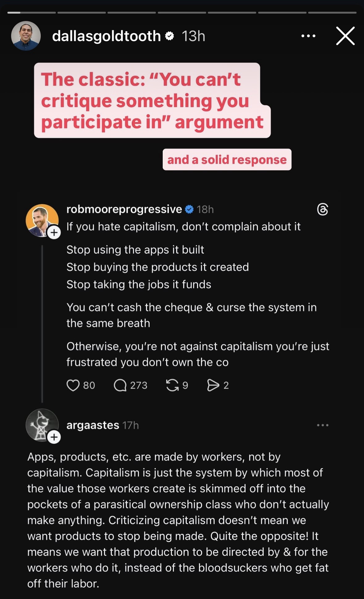364x599 pixels.
Task: Tap robmooreprogressive's blue verified badge
Action: pos(189,210)
